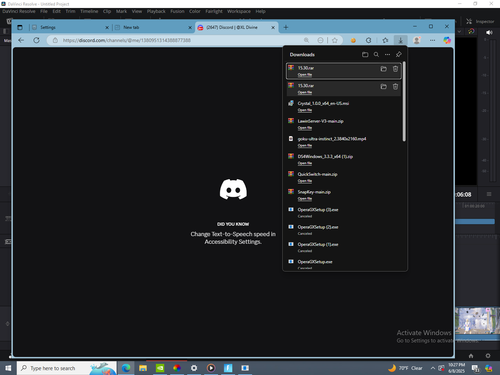
Task: Select the OpenGXSetup (2).exe download entry
Action: tap(343, 230)
